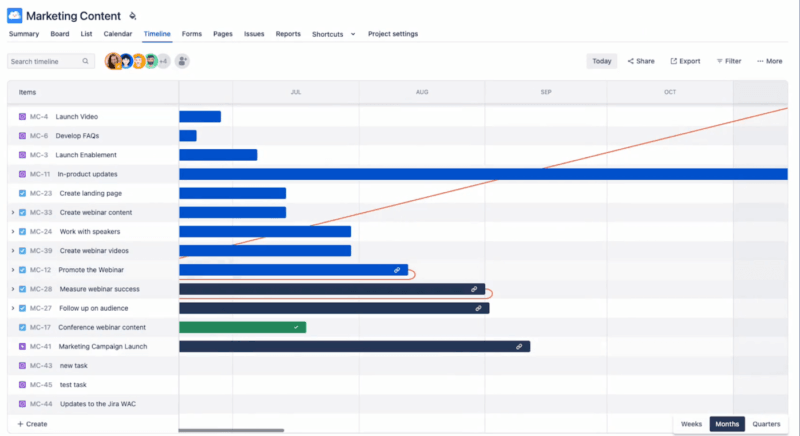Click the link icon on Measure webinar success bar
This screenshot has width=800, height=436.
coord(474,289)
